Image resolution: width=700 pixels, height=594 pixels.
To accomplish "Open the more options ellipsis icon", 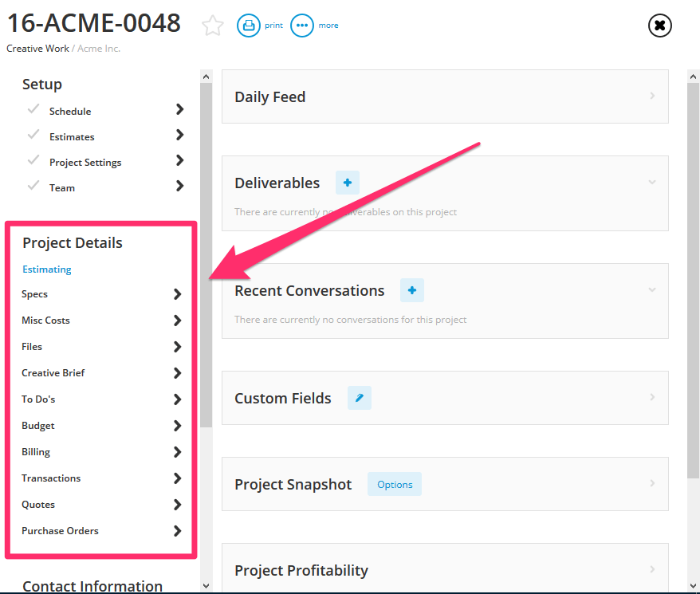I will [302, 26].
